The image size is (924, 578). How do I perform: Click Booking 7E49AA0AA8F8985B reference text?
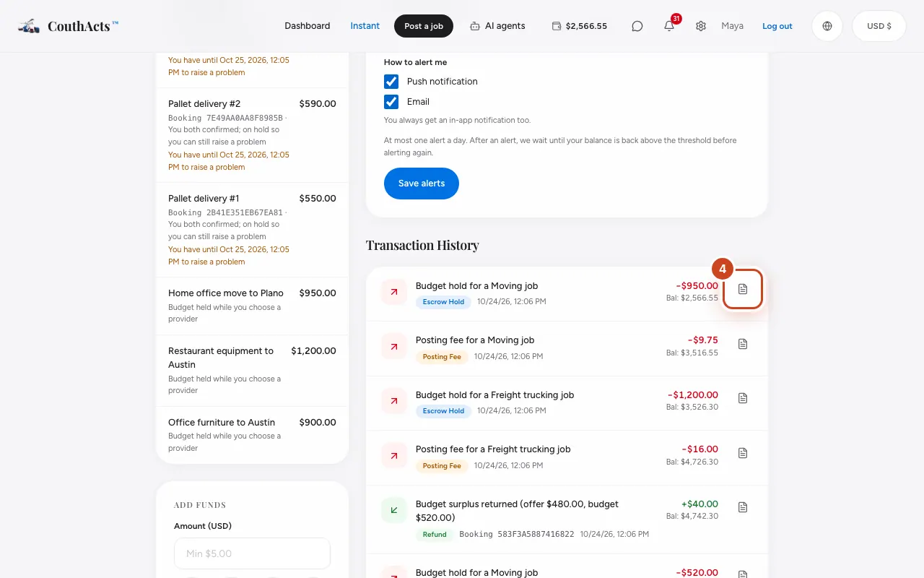[x=225, y=118]
